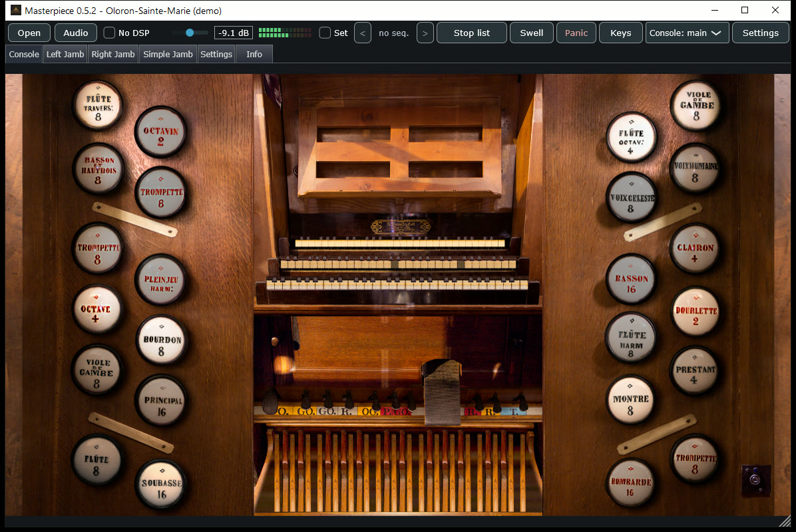Activate the Doublette 2 stop knob
The image size is (796, 532).
point(696,312)
